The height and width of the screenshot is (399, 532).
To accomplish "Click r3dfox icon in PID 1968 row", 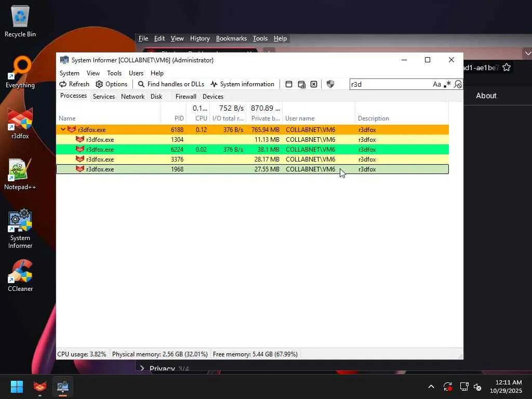I will tap(79, 169).
